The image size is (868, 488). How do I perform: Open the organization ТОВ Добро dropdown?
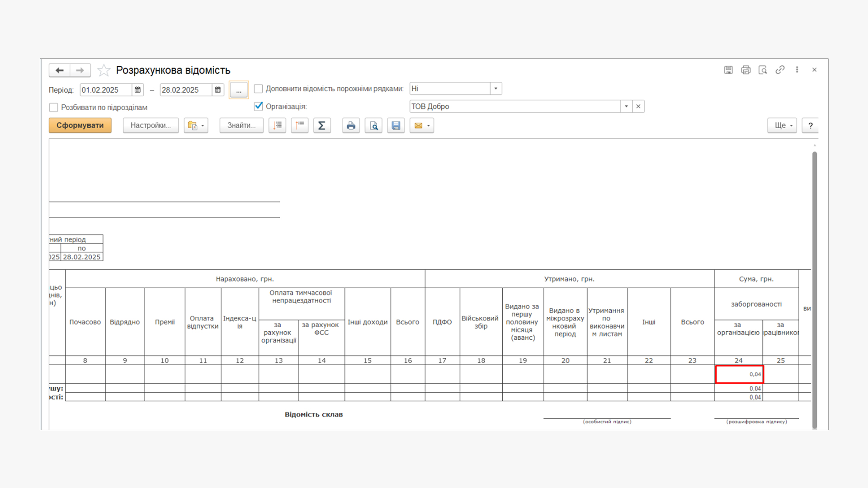(x=626, y=107)
